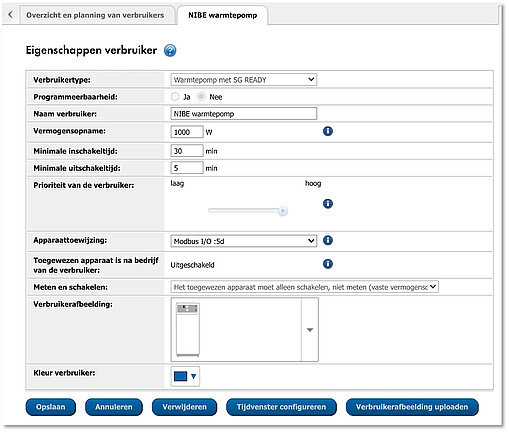Open help icon beside Eigenschappen verbruiker

170,51
